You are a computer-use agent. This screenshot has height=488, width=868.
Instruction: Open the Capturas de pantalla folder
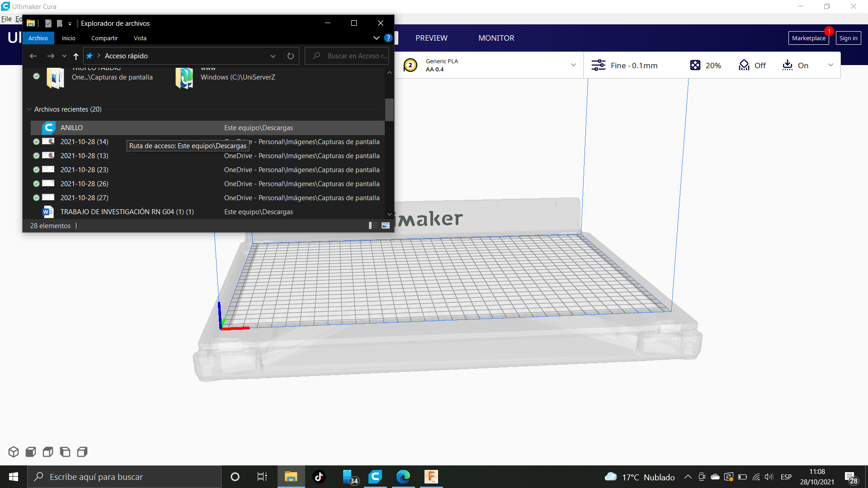[99, 78]
